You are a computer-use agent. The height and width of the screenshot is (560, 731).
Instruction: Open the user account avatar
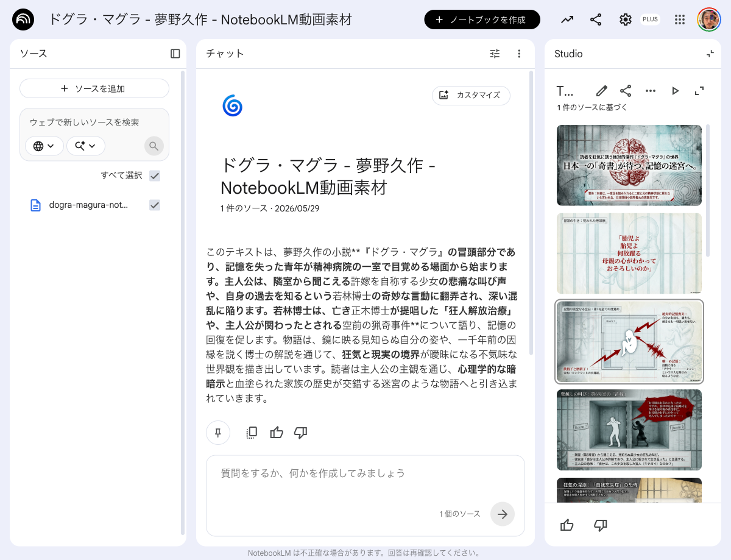click(x=709, y=19)
